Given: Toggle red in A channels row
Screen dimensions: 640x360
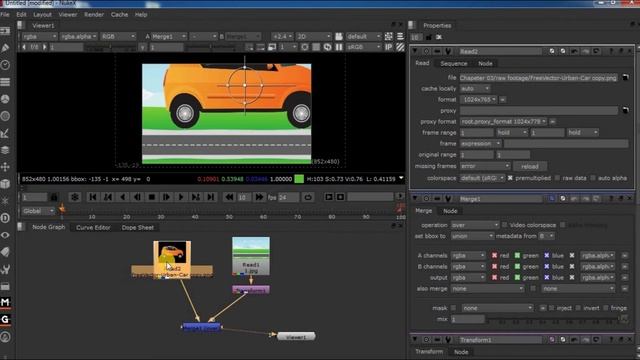Looking at the screenshot, I should tap(494, 256).
